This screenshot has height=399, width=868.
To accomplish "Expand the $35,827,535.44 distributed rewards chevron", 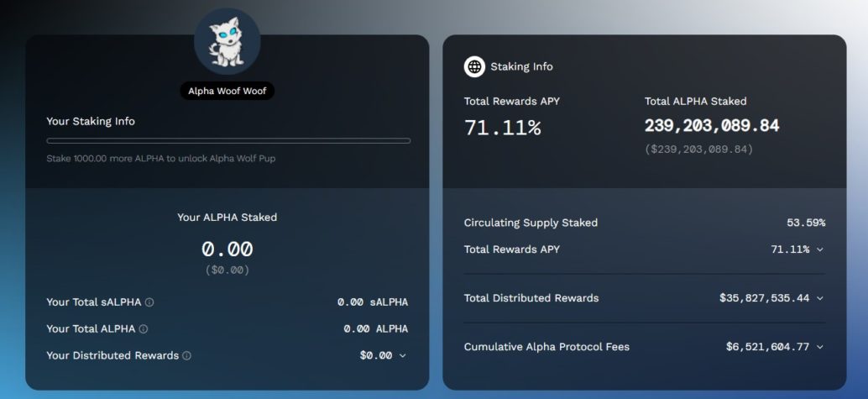I will (820, 298).
